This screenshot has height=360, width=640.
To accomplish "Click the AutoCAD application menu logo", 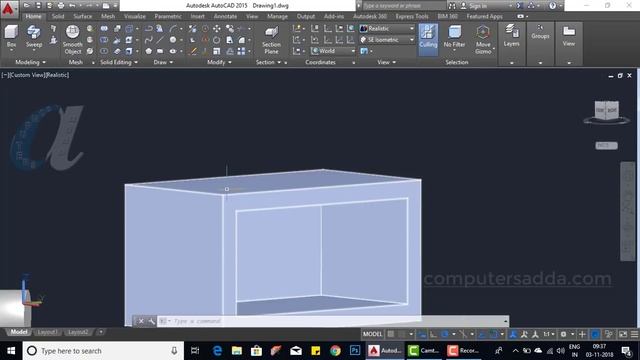I will coord(8,9).
